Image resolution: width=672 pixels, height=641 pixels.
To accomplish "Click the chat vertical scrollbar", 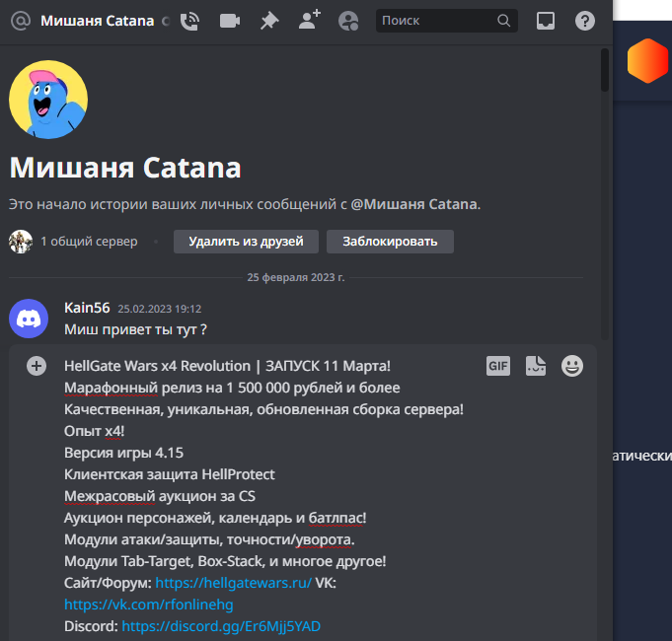I will [x=605, y=70].
